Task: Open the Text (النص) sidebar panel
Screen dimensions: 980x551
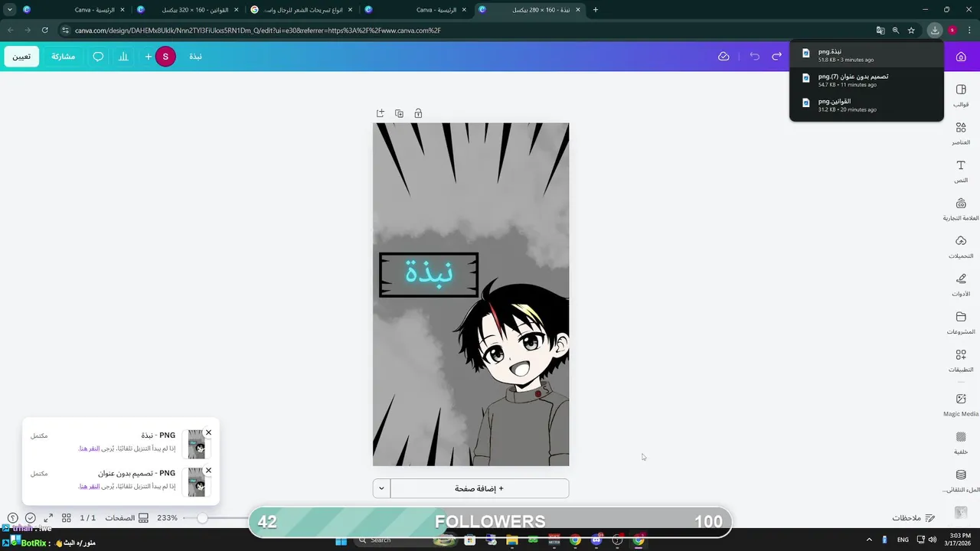Action: [x=961, y=171]
